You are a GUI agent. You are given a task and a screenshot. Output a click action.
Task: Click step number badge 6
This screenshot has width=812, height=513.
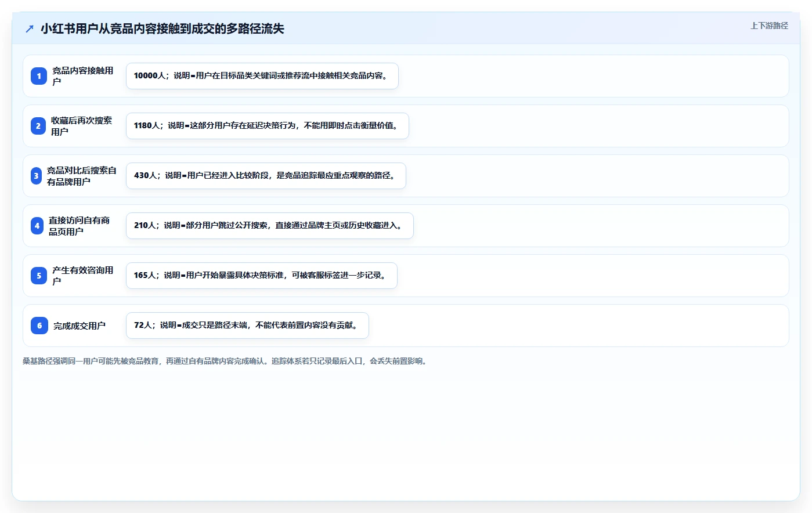(39, 326)
